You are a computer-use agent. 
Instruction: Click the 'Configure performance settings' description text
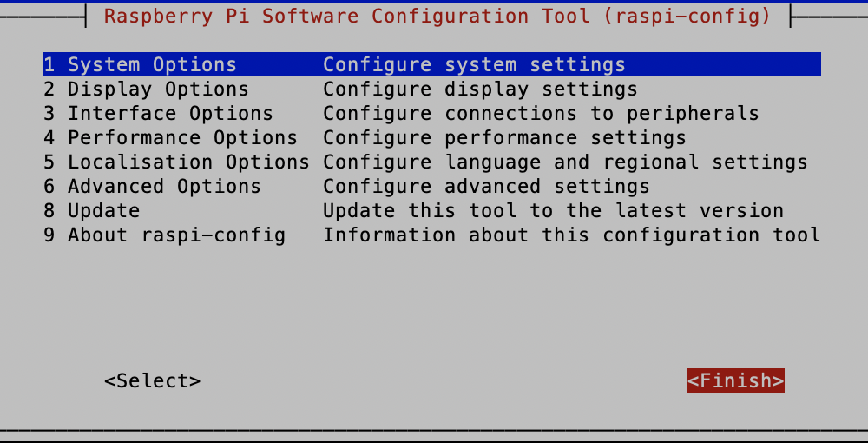(x=504, y=138)
